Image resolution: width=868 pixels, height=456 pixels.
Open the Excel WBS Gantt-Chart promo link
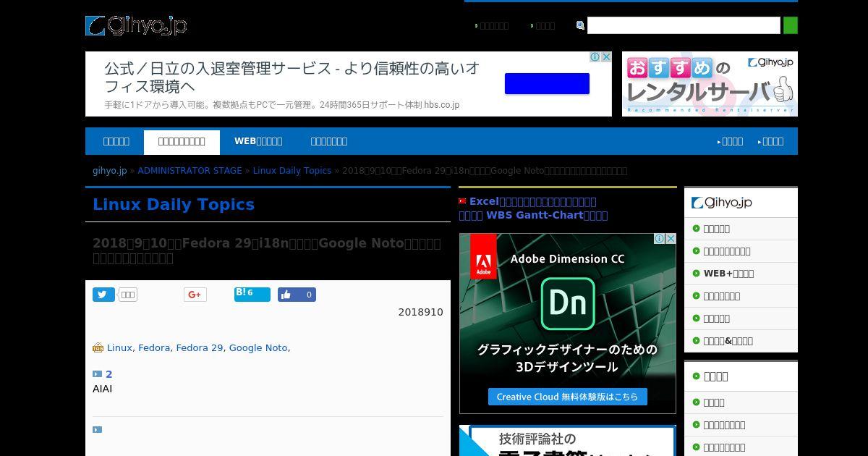click(x=533, y=208)
